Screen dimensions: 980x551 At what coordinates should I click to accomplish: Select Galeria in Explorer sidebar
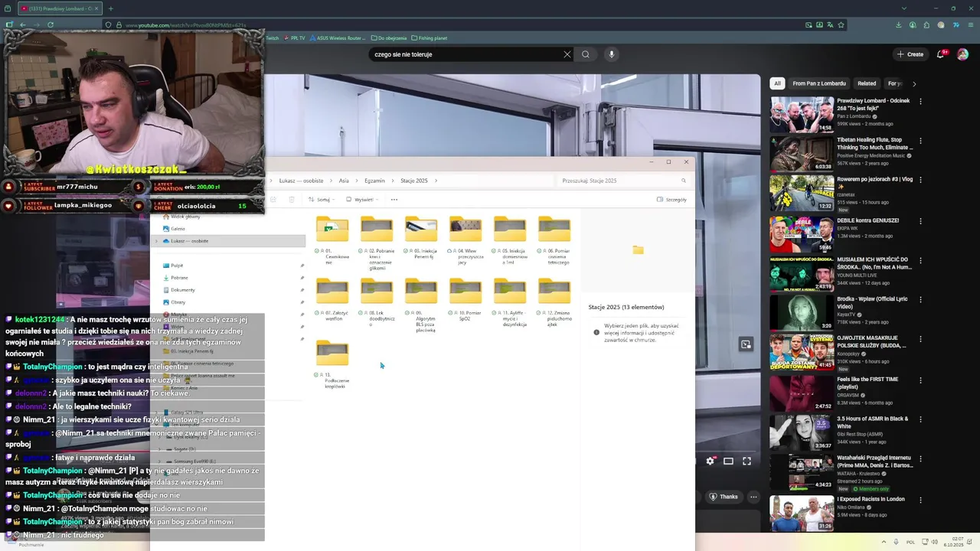pyautogui.click(x=178, y=229)
